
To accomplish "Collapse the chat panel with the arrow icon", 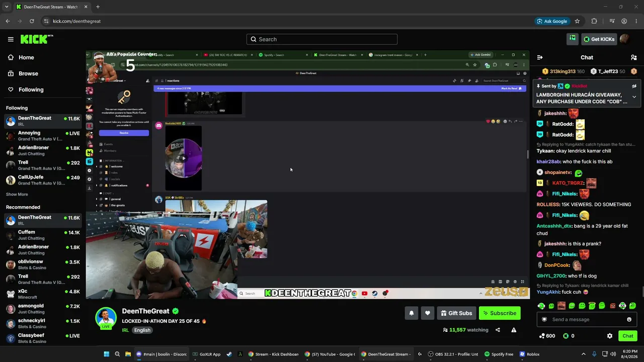I will [540, 57].
